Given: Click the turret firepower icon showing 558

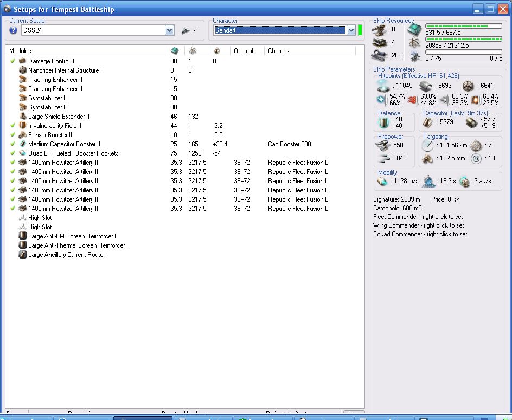Looking at the screenshot, I should (x=383, y=145).
